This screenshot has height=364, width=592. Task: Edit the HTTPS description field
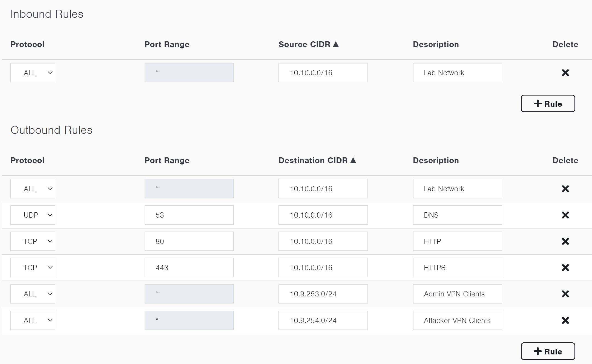[x=457, y=268]
